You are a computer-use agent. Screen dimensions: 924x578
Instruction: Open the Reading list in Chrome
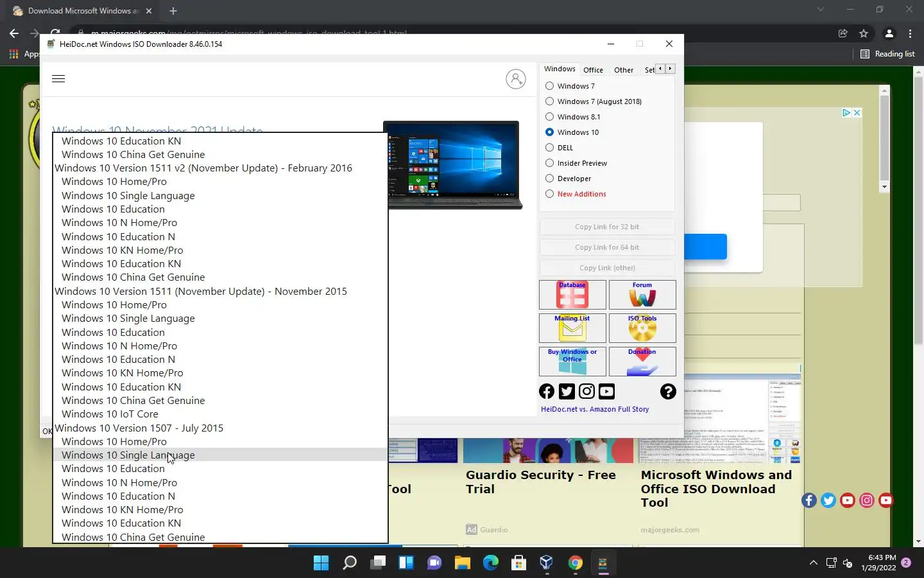pyautogui.click(x=887, y=54)
